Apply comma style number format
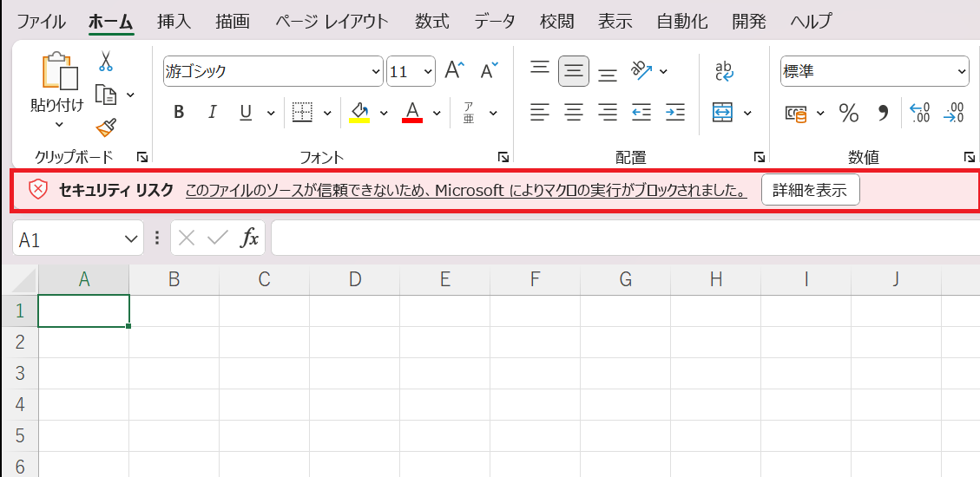This screenshot has width=980, height=477. [x=884, y=113]
